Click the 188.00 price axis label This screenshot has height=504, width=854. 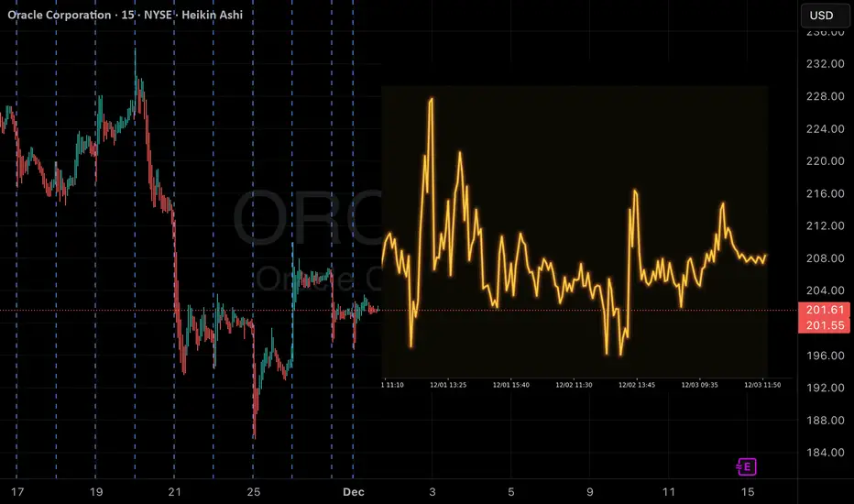click(x=825, y=421)
